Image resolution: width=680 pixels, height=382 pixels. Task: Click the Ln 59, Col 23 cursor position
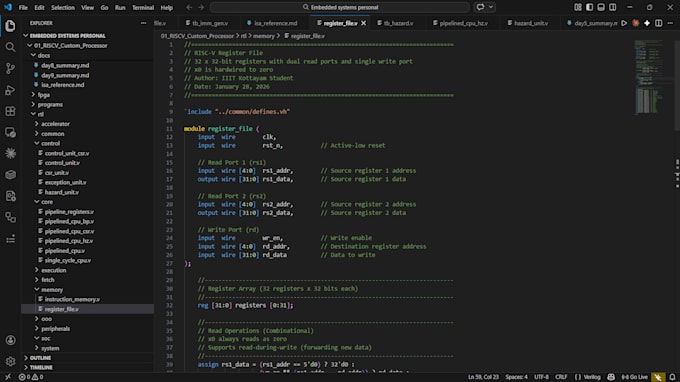click(483, 377)
